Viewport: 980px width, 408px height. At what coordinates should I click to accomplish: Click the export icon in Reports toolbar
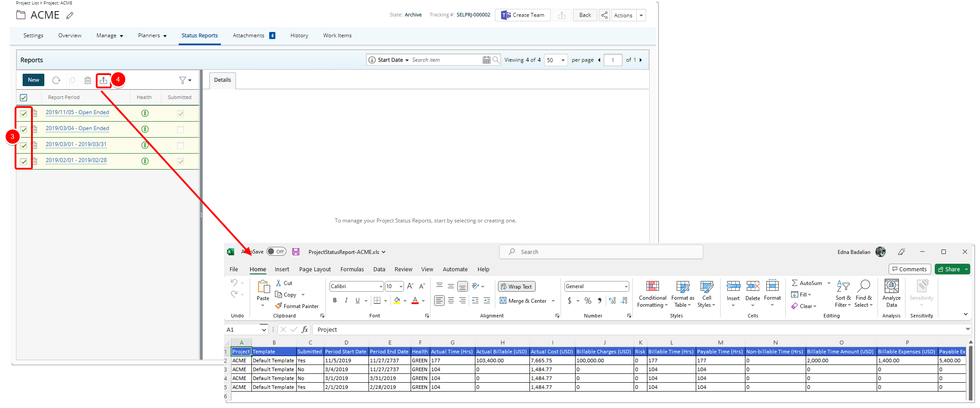[x=103, y=80]
